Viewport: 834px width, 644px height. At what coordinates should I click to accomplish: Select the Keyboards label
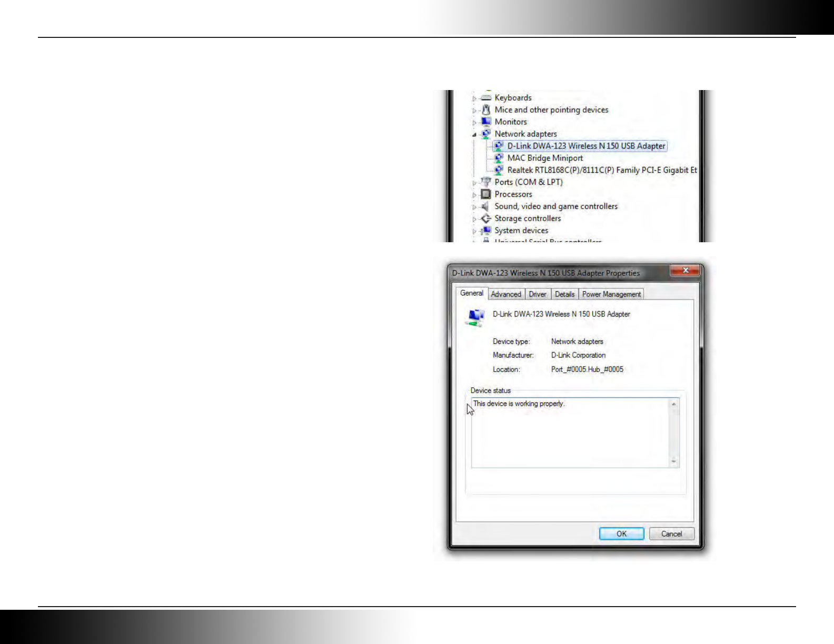click(x=513, y=98)
